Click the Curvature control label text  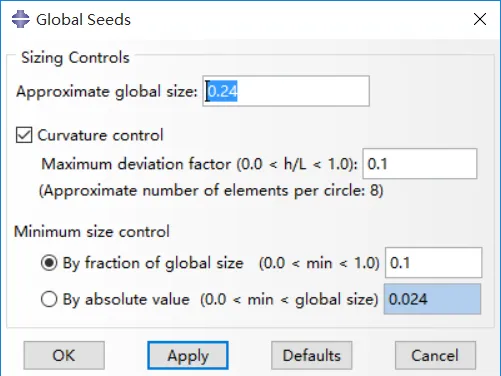(100, 135)
